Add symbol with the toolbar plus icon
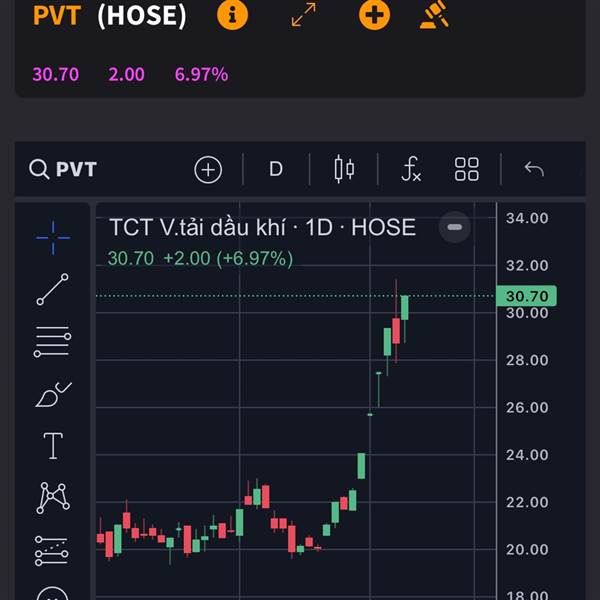The height and width of the screenshot is (600, 600). pos(208,169)
